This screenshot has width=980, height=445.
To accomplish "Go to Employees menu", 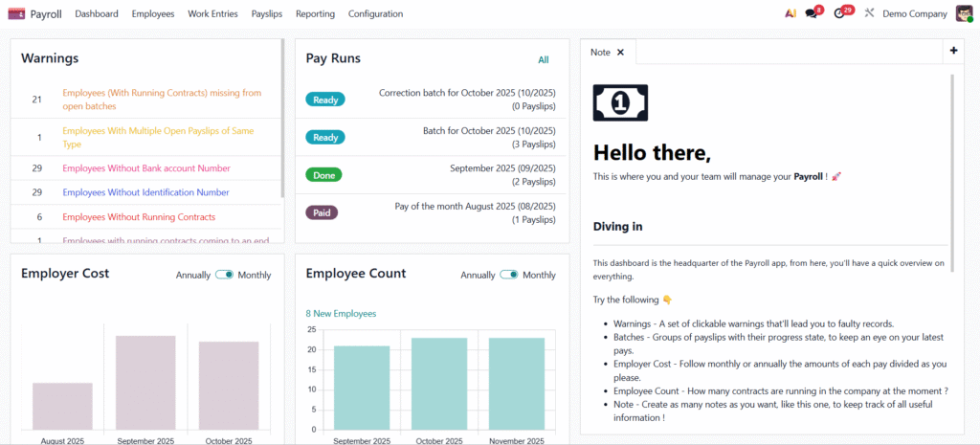I will [153, 13].
